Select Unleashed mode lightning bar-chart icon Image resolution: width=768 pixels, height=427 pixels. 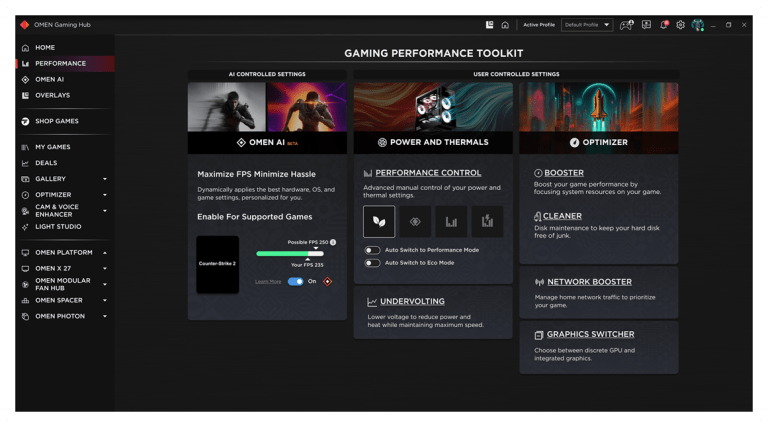pyautogui.click(x=487, y=221)
